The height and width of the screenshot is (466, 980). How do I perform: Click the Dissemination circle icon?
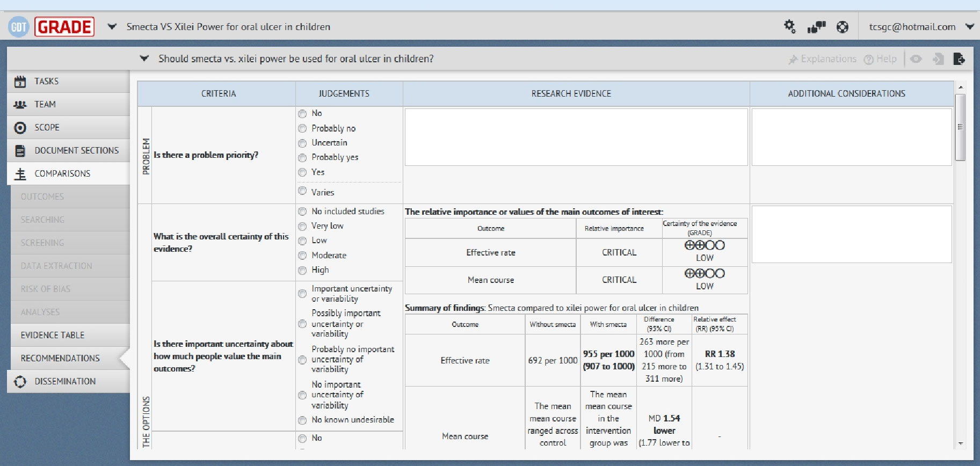[20, 382]
